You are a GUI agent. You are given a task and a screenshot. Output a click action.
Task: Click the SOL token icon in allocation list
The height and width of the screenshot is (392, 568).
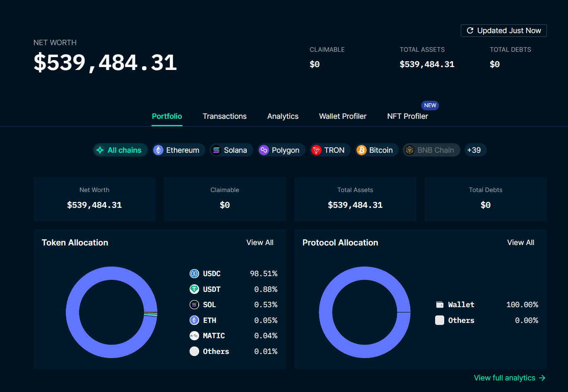click(194, 305)
